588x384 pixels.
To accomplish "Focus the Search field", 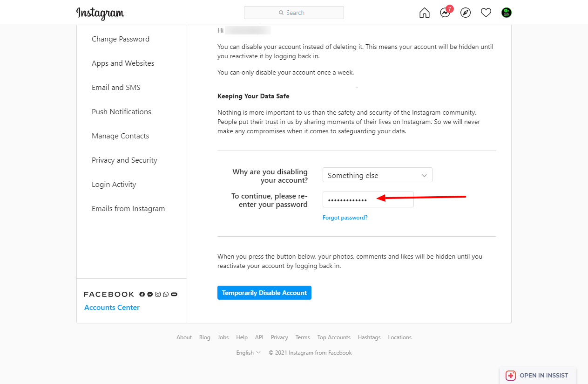I will [294, 13].
